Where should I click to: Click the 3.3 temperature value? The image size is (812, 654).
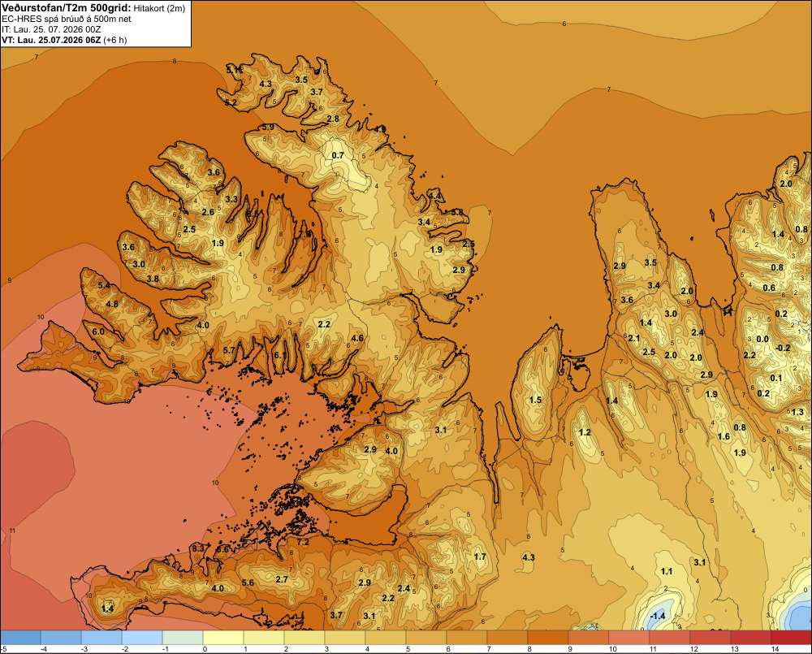(x=231, y=199)
